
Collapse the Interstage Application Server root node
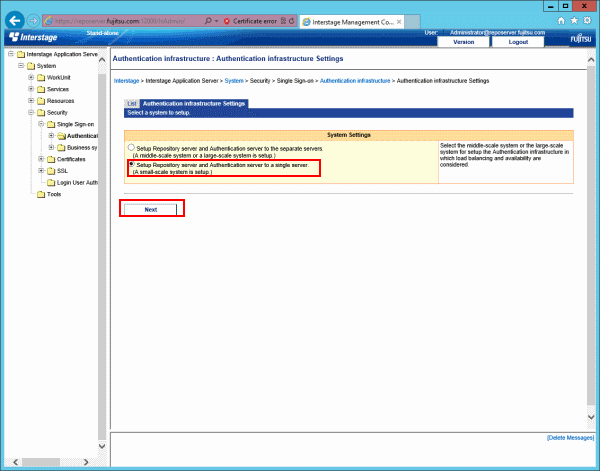[11, 54]
